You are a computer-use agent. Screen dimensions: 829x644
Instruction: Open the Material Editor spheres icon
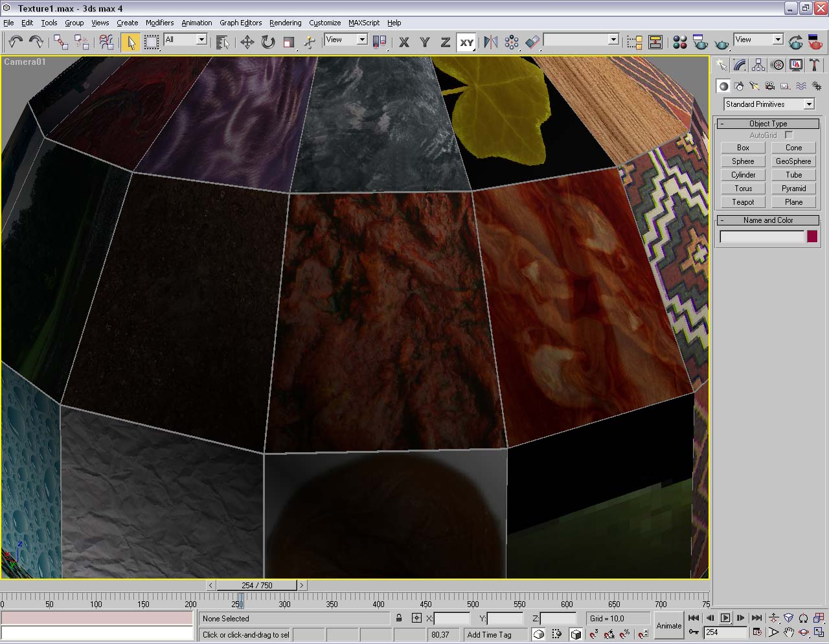coord(679,43)
